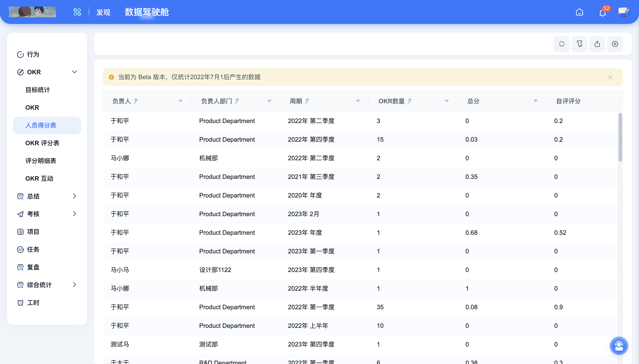
Task: Open 任务 in the sidebar
Action: (47, 249)
